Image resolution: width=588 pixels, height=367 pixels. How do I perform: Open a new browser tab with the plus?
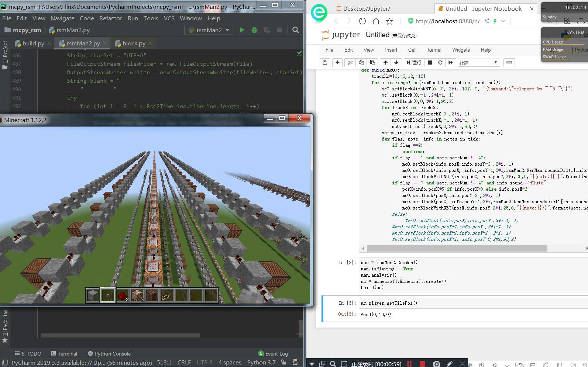pos(543,8)
